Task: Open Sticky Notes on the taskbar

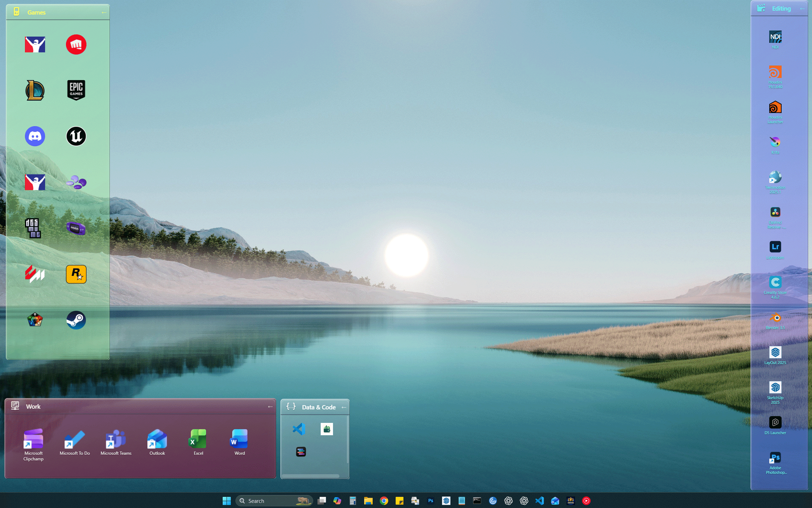Action: coord(399,501)
